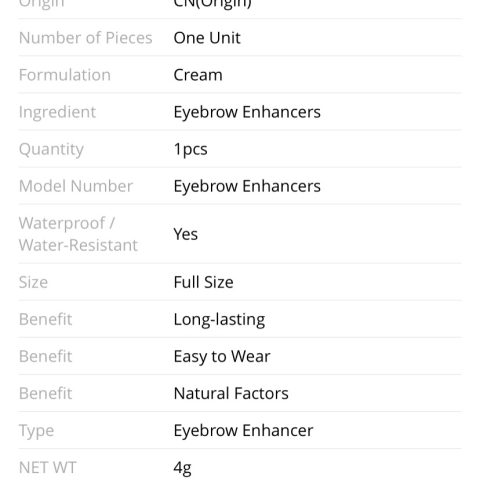The image size is (480, 480).
Task: Click 'Eyebrow Enhancers' in the Ingredient row
Action: (247, 112)
